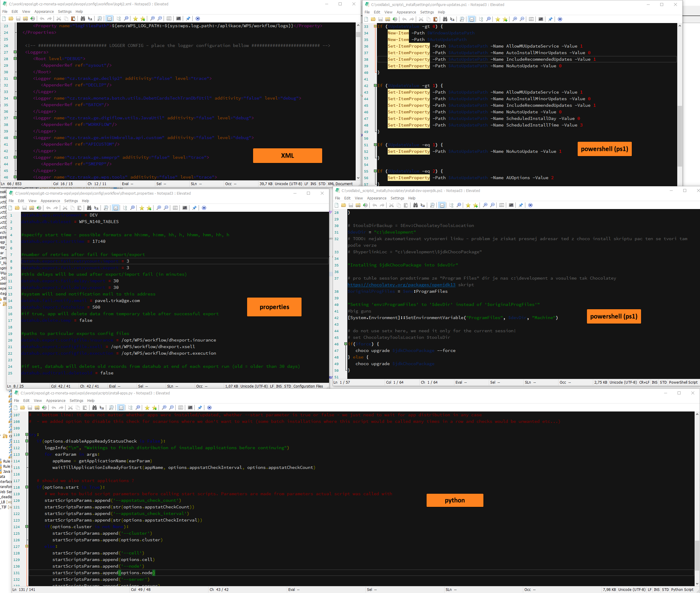The image size is (700, 593).
Task: Collapse the Loggers fold marker at line 27
Action: 15,52
